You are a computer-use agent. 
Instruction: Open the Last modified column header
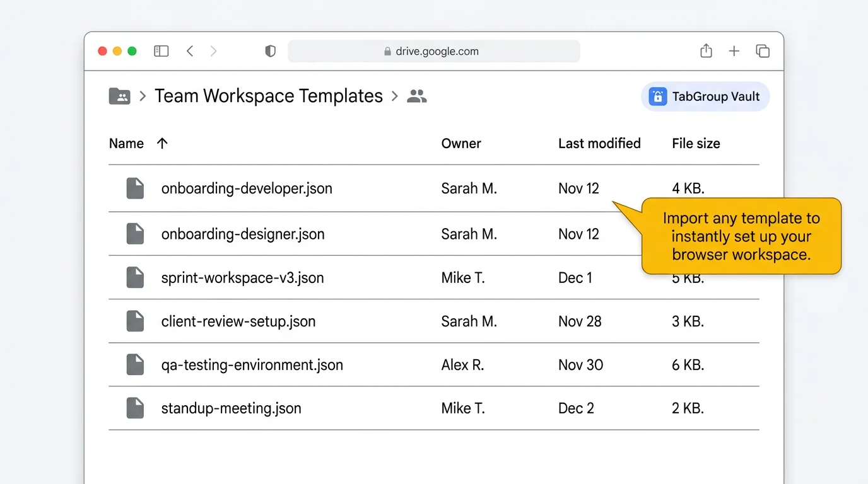click(x=599, y=143)
